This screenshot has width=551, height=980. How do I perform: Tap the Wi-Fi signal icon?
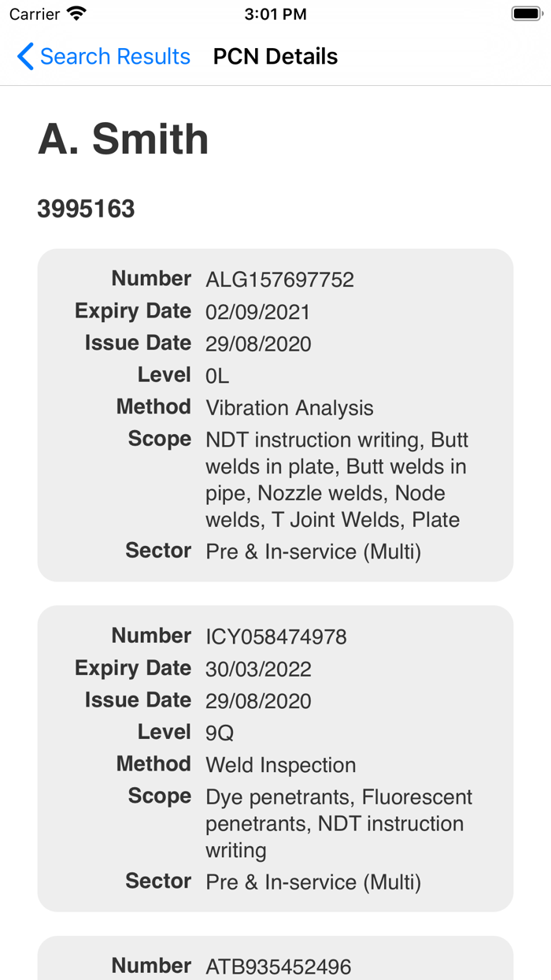click(75, 13)
